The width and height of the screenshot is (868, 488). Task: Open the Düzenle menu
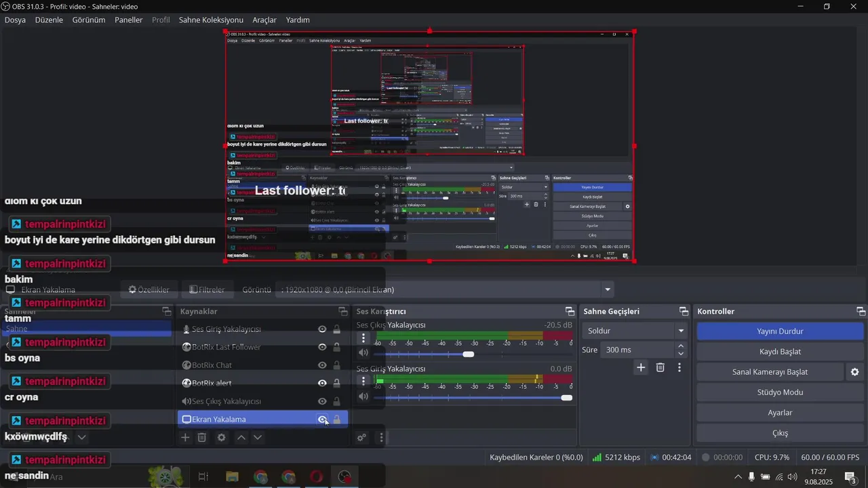[49, 20]
